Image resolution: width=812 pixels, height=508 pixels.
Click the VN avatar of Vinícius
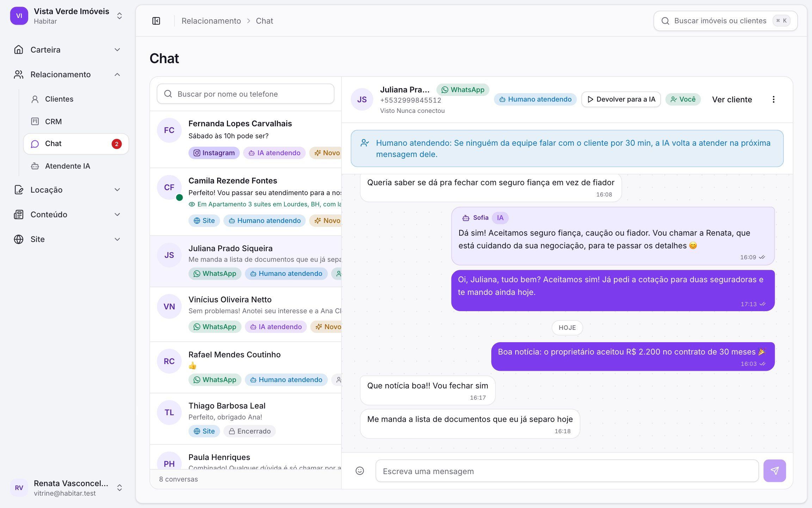pos(169,307)
